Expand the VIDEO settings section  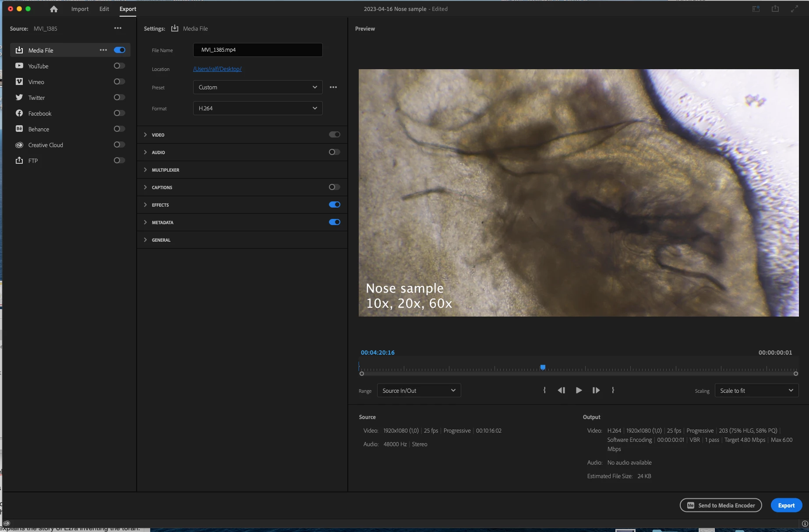(x=145, y=134)
